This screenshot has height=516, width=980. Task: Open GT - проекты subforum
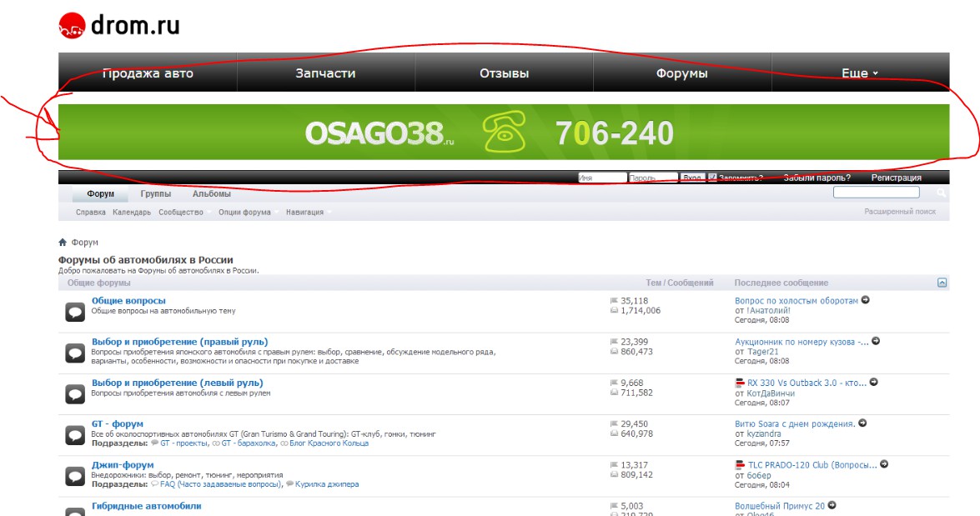coord(183,443)
